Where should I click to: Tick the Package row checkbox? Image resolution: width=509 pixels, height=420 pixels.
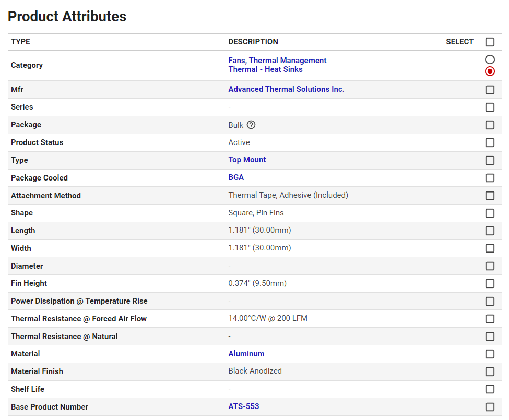pos(490,125)
